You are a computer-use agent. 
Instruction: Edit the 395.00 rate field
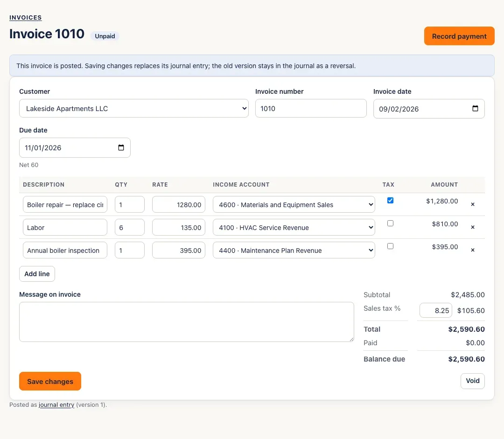coord(179,250)
